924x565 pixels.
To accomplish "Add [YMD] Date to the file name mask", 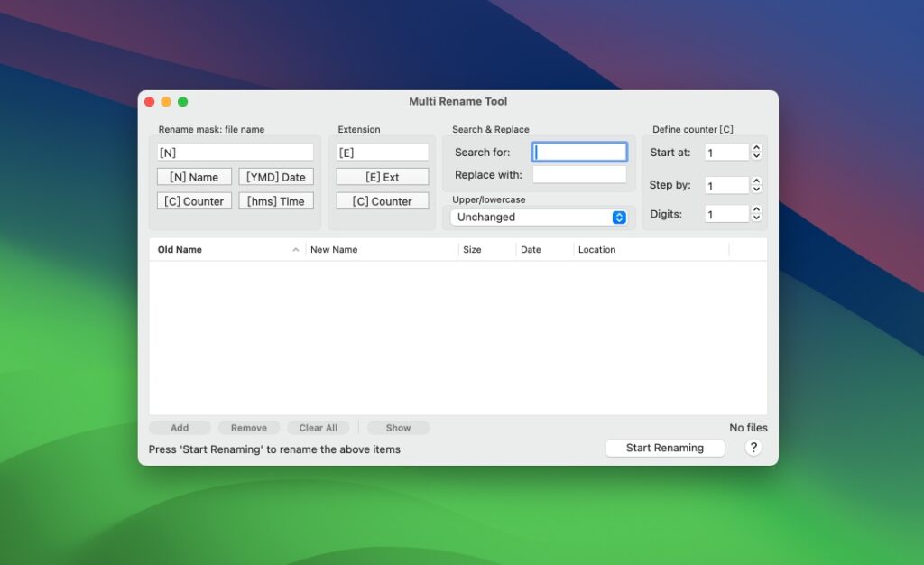I will [276, 176].
